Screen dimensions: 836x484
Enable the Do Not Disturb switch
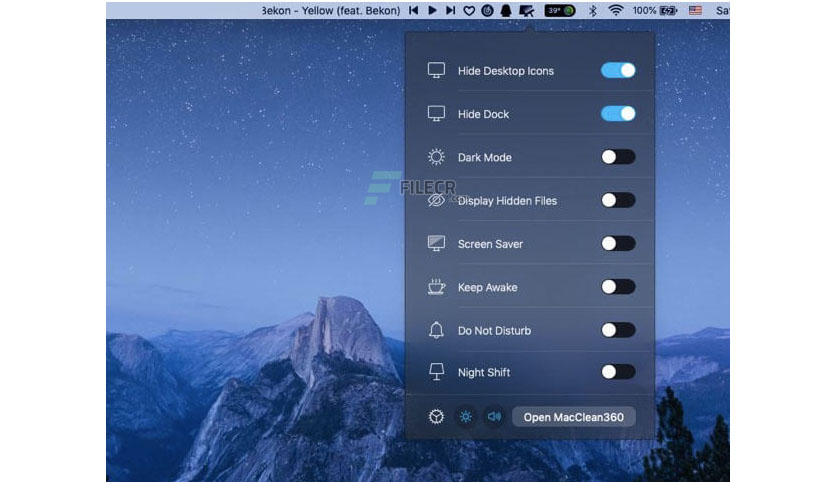(x=618, y=330)
